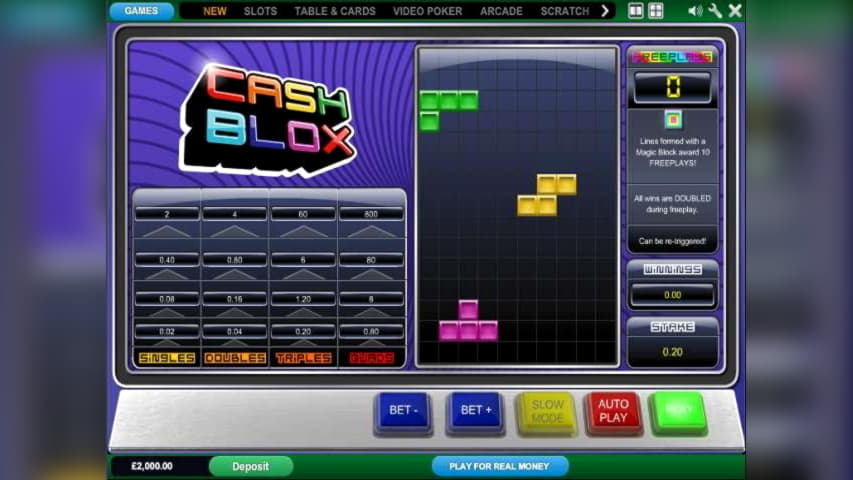
Task: Click the SINGLES column label
Action: (x=167, y=358)
